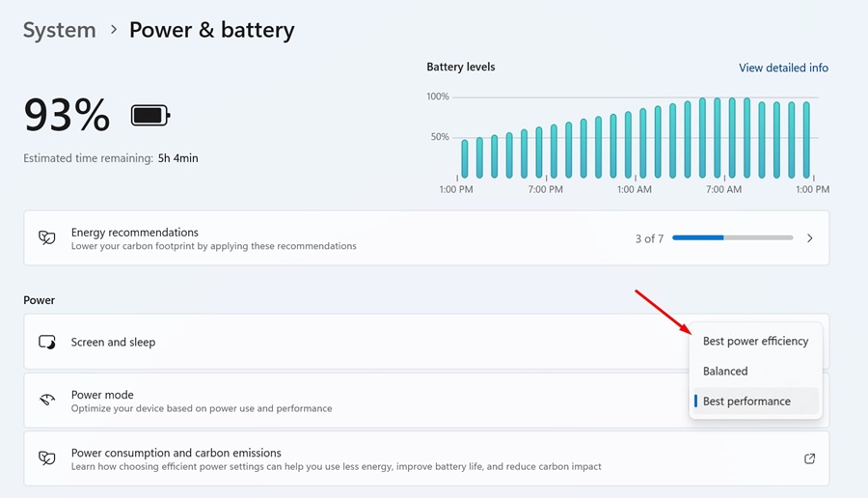
Task: Click the Power & battery page title
Action: coord(211,30)
